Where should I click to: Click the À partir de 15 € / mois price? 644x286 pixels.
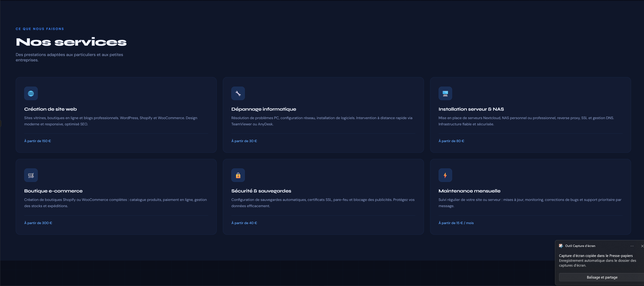[x=456, y=223]
